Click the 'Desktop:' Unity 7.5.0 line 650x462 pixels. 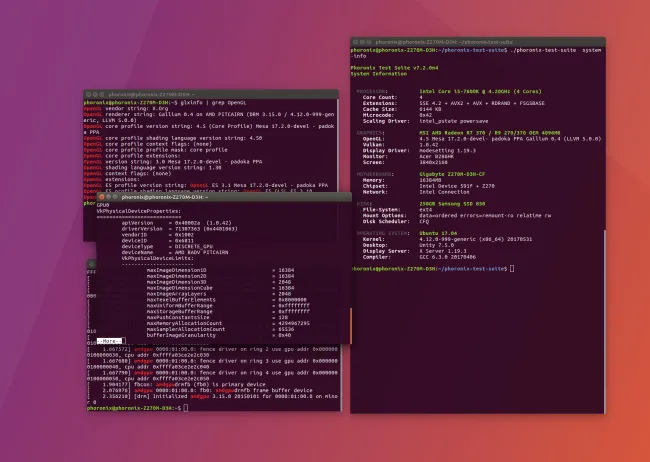(x=408, y=245)
